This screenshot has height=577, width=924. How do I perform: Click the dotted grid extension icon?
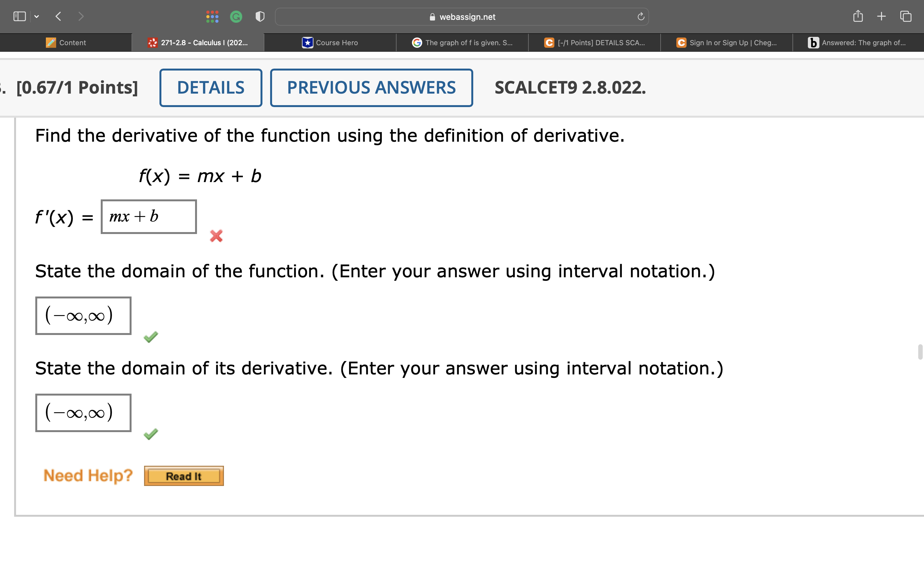(212, 16)
